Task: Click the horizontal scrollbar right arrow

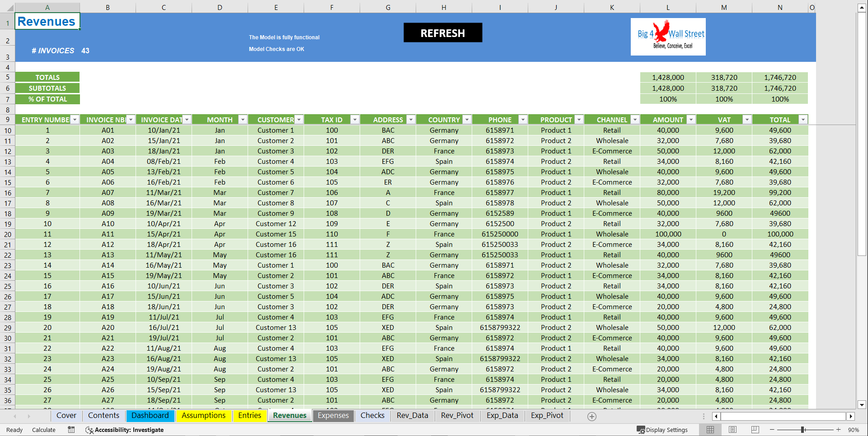Action: [x=851, y=416]
